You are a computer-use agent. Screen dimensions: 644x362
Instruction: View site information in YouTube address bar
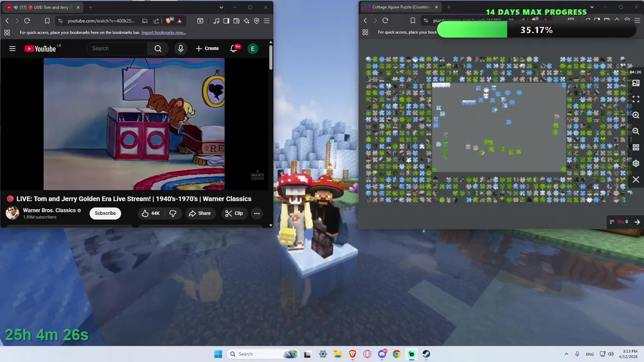pyautogui.click(x=60, y=21)
